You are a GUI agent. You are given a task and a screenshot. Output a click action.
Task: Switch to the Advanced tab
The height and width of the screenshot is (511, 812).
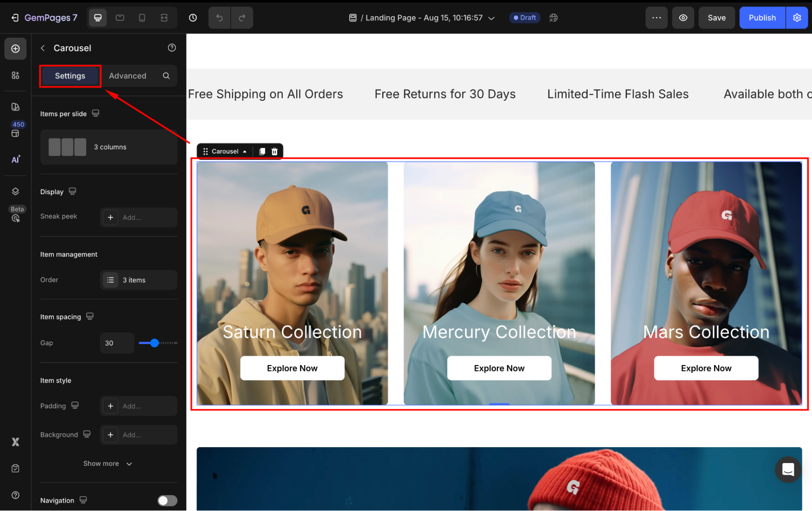(x=128, y=76)
